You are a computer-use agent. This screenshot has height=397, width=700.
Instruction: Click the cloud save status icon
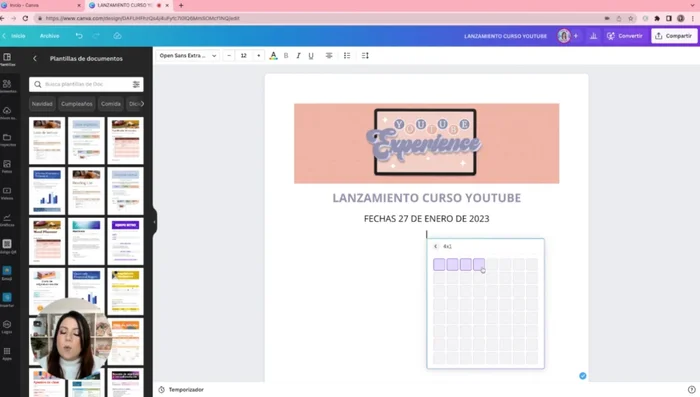pyautogui.click(x=117, y=36)
